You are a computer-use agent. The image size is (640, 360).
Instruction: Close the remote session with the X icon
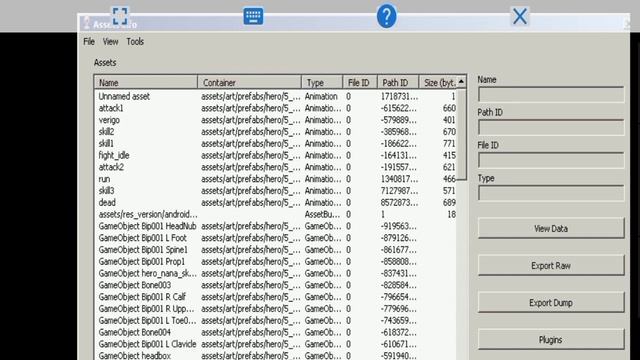tap(520, 16)
